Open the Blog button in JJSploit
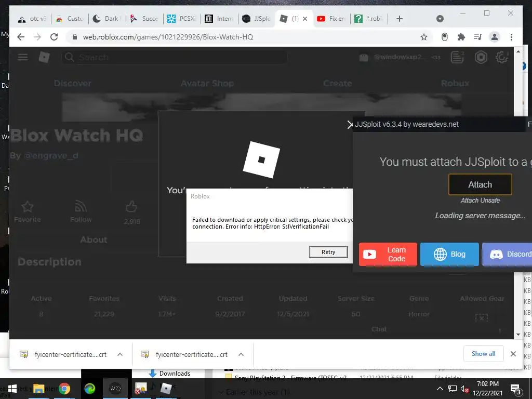 coord(449,255)
